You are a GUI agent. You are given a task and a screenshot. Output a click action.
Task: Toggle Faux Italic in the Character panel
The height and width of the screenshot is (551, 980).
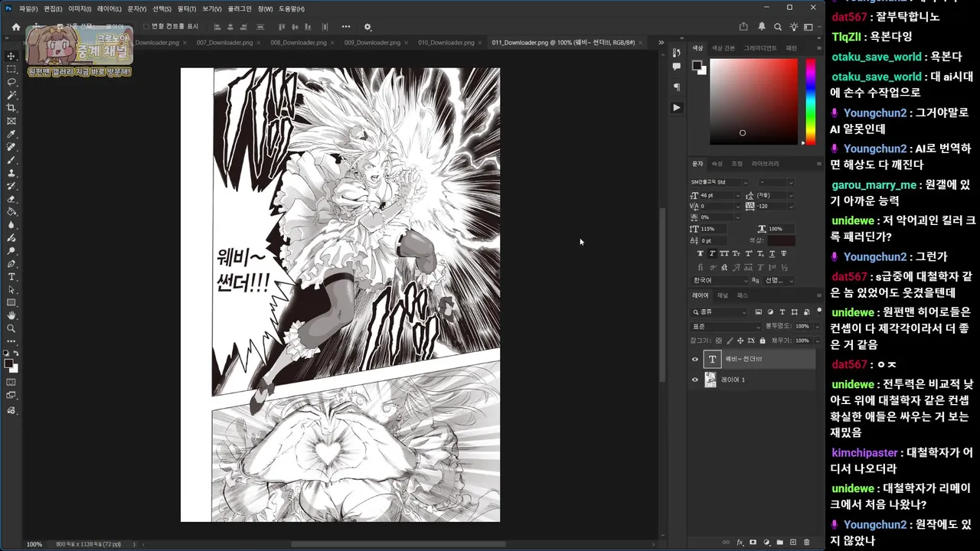pos(712,253)
